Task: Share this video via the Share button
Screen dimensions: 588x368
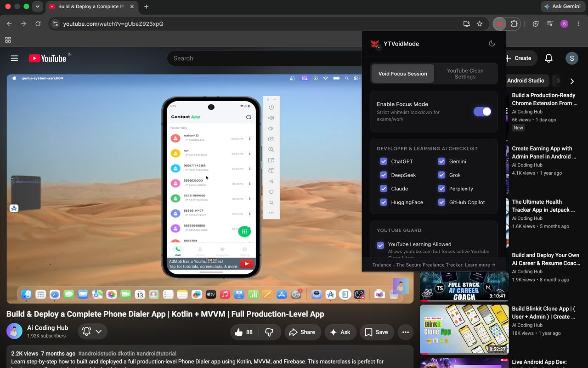Action: [x=303, y=332]
